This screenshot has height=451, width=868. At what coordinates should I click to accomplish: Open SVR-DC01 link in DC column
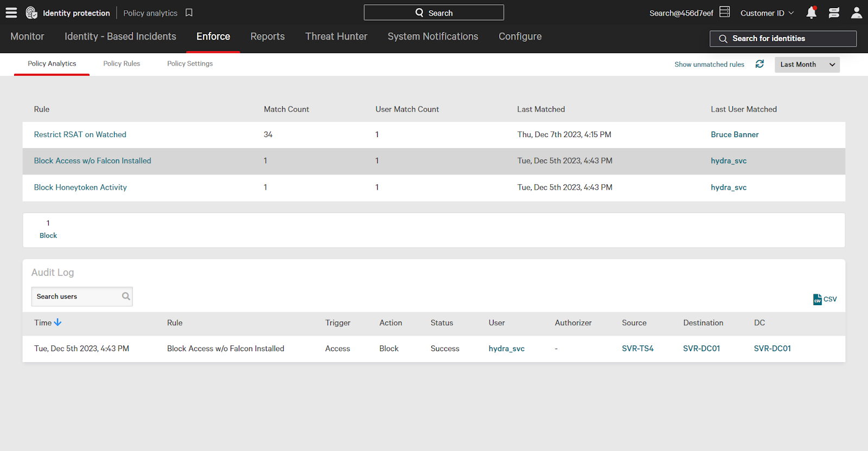coord(773,349)
